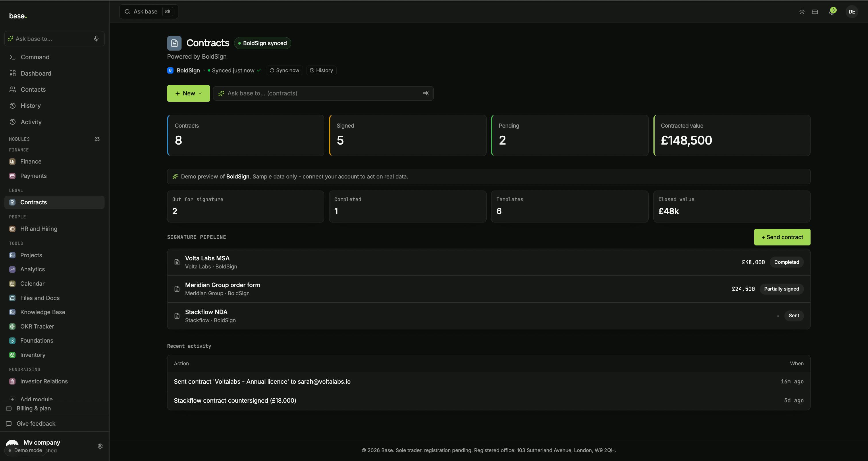Expand the New dropdown button
Image resolution: width=868 pixels, height=461 pixels.
[188, 93]
